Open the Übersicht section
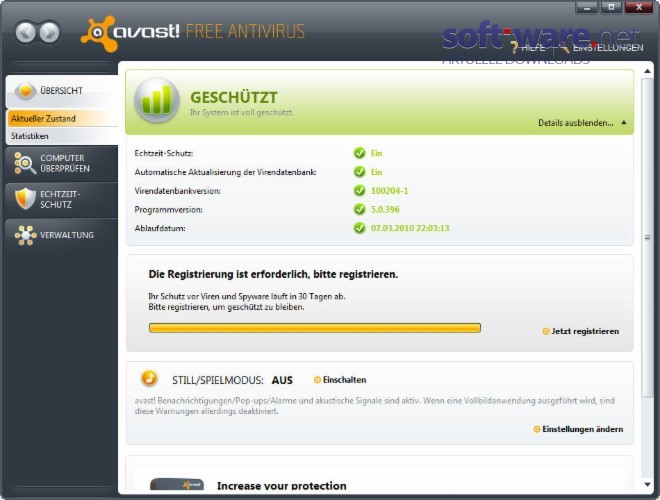Screen dimensions: 660x500 tap(62, 91)
